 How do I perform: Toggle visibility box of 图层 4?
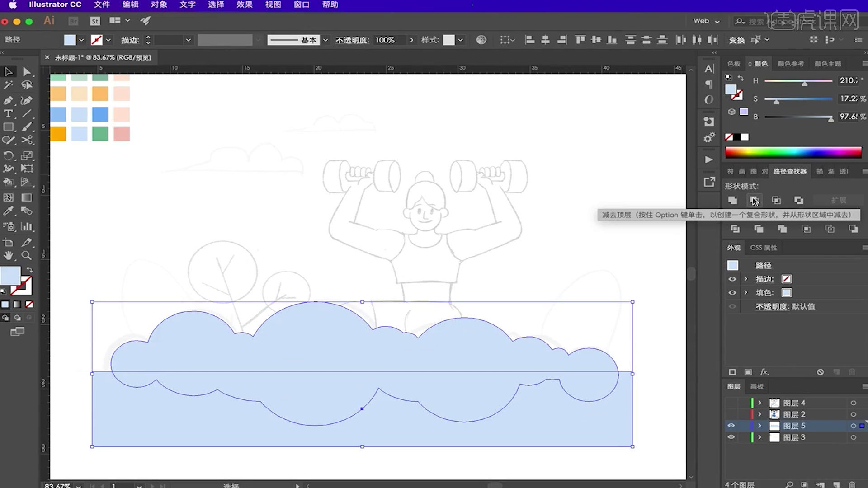[x=731, y=403]
